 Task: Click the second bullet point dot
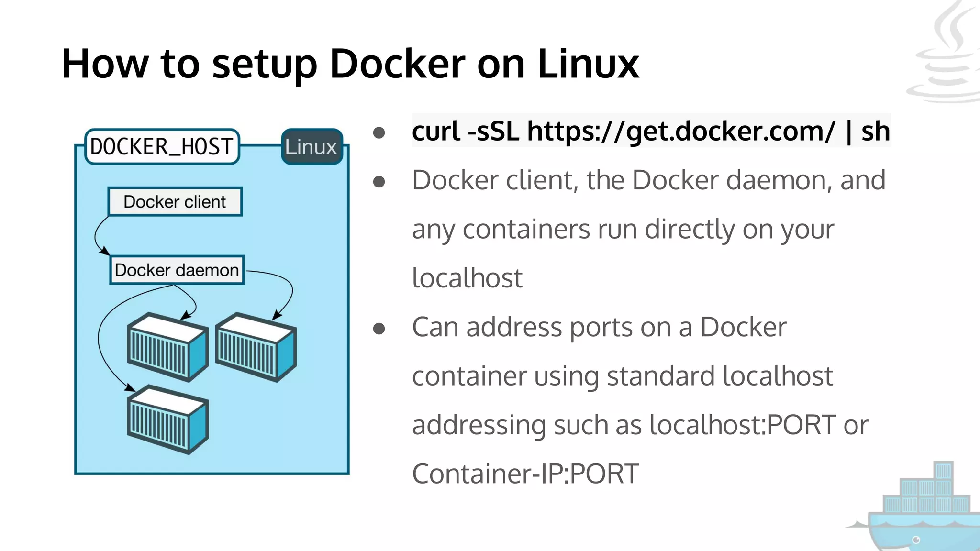pyautogui.click(x=379, y=182)
